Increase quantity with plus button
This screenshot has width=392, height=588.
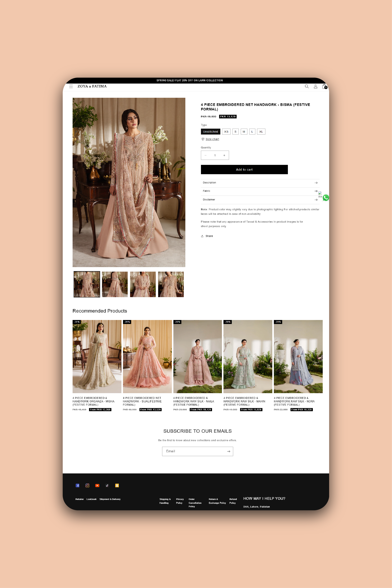[x=224, y=155]
